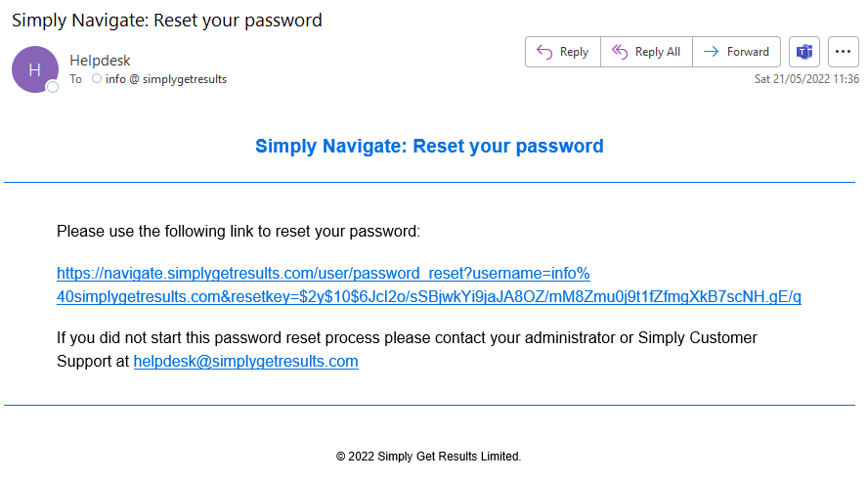Click the presence status dot on avatar

[53, 87]
